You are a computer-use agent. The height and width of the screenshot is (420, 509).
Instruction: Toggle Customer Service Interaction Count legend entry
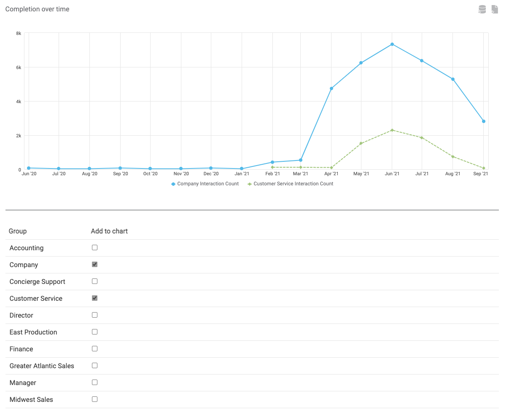(290, 184)
